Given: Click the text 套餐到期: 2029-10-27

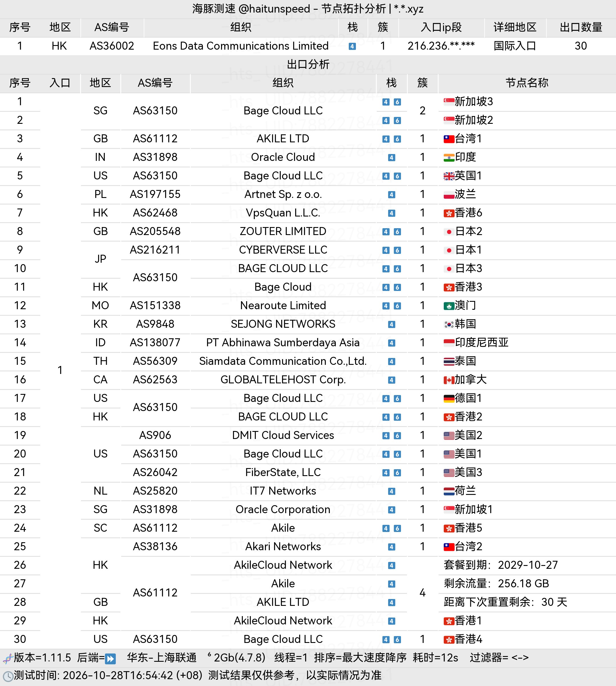Looking at the screenshot, I should coord(501,565).
